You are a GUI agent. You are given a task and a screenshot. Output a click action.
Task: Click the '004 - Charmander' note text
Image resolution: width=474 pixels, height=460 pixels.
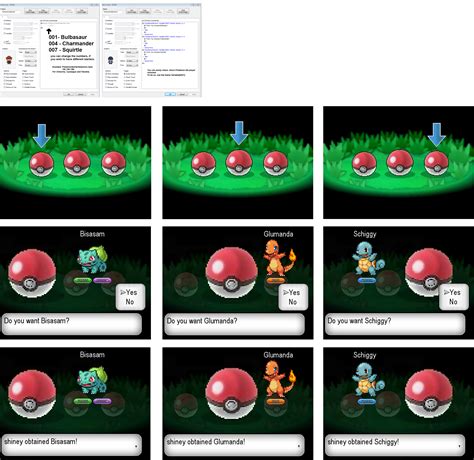click(x=71, y=43)
